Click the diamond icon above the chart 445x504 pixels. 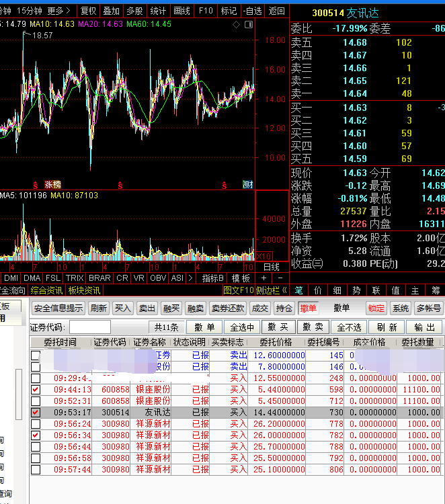[x=236, y=25]
